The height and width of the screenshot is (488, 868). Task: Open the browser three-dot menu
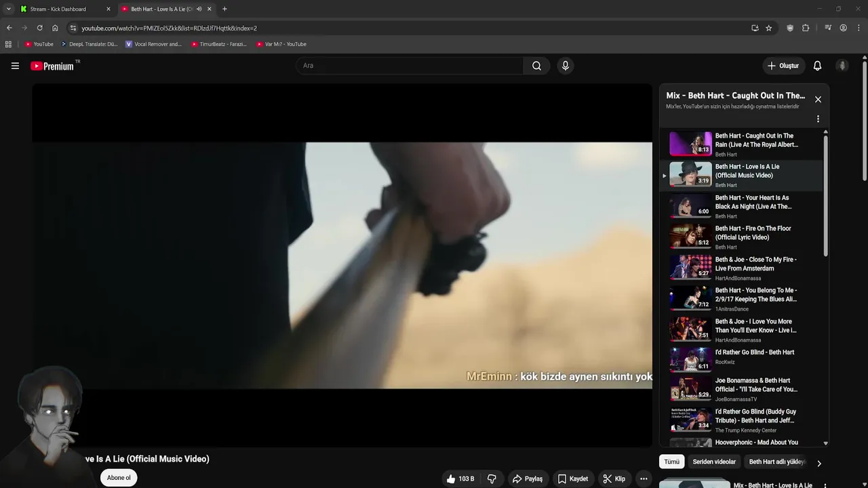859,28
